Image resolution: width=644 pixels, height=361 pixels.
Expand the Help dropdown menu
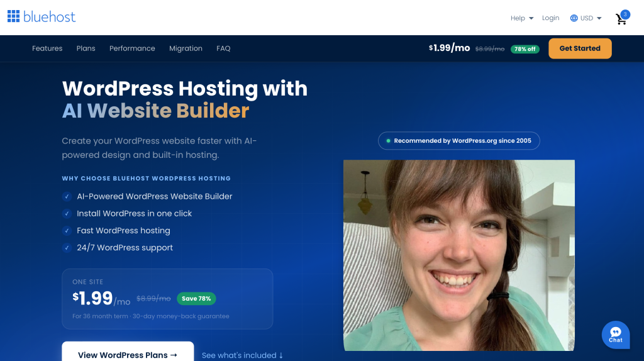(521, 18)
